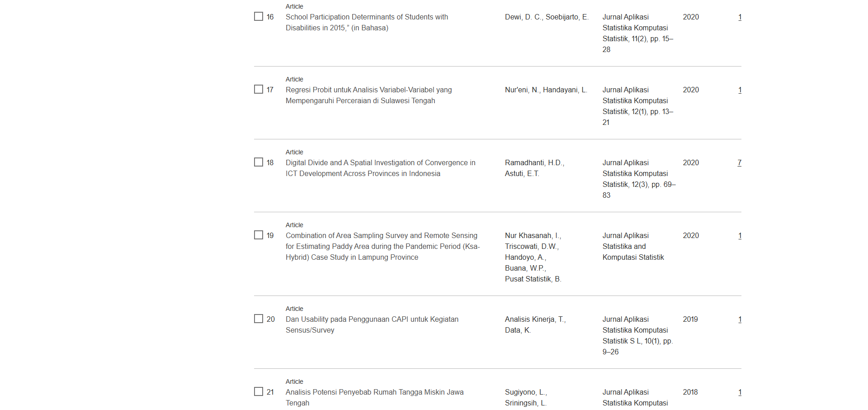The height and width of the screenshot is (410, 868).
Task: Open author profile Ramadhanti, H.D.
Action: tap(534, 163)
